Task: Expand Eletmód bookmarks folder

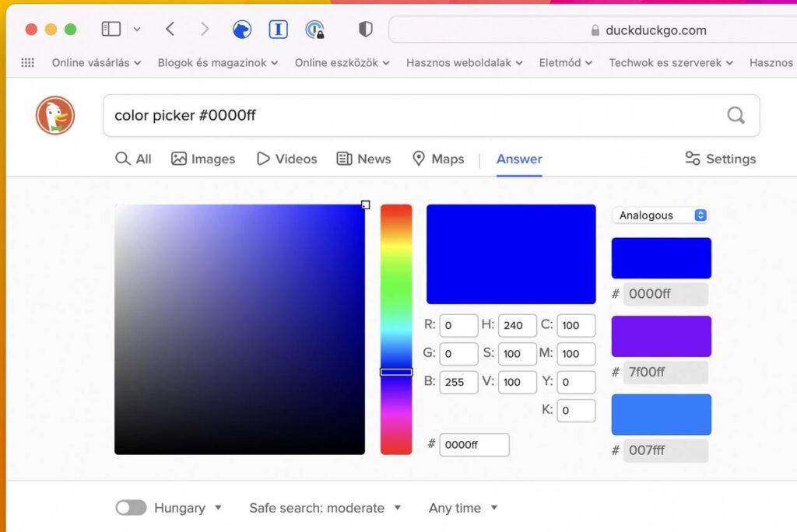Action: pos(565,62)
